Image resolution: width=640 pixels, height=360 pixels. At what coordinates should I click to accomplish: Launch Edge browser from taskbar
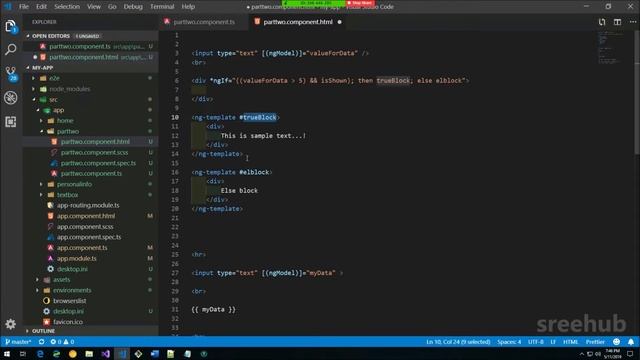point(40,353)
